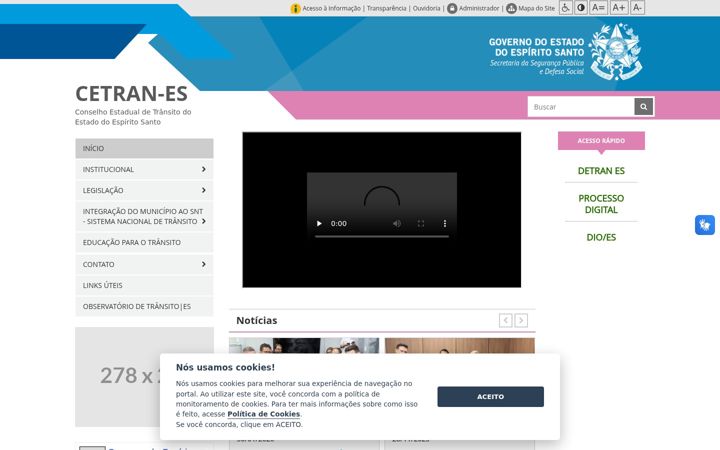Open the Acesso à Informação link
Screen dimensions: 720x450
[331, 8]
